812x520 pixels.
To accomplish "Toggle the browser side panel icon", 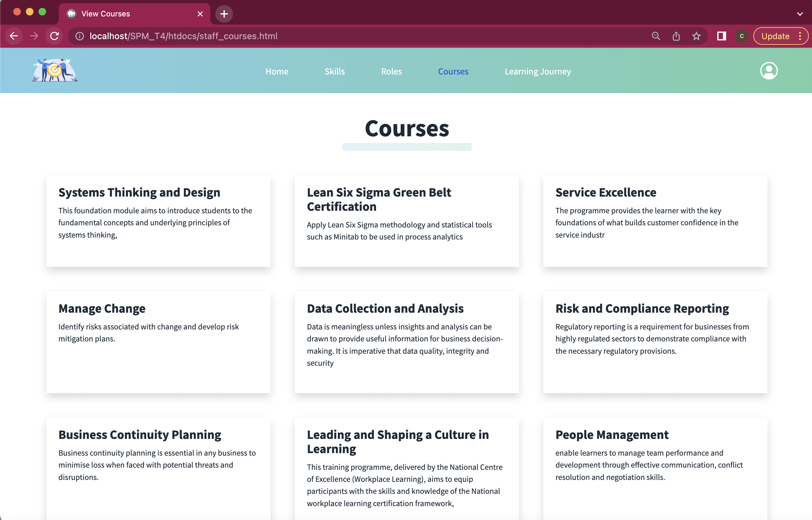I will (x=721, y=36).
